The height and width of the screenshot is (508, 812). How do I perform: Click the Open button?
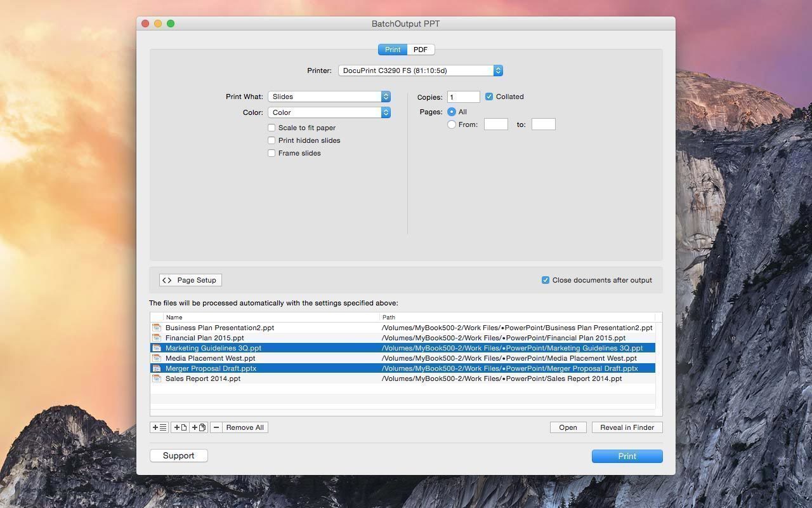point(568,427)
